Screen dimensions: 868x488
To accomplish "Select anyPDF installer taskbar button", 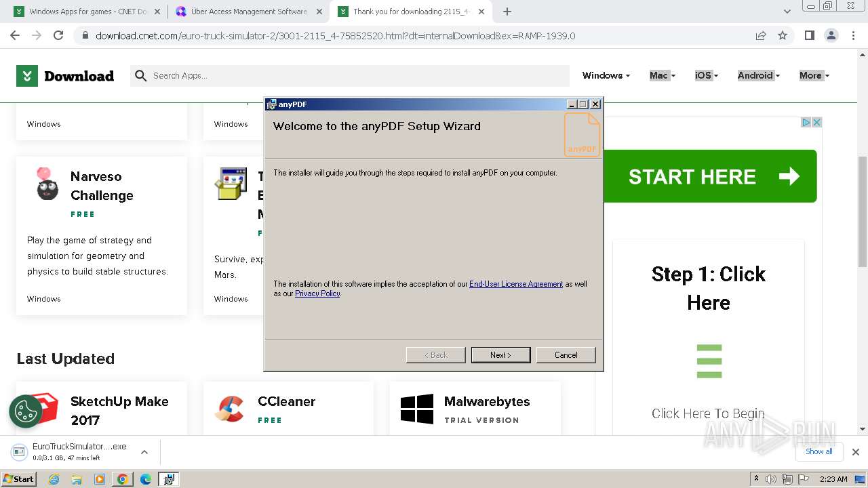I will (x=169, y=479).
